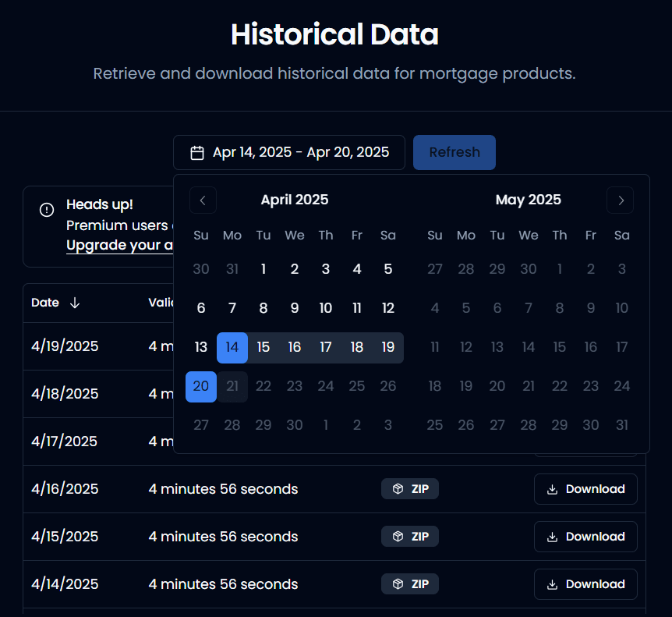672x617 pixels.
Task: Click the 4/15/2025 date cell
Action: pyautogui.click(x=65, y=537)
